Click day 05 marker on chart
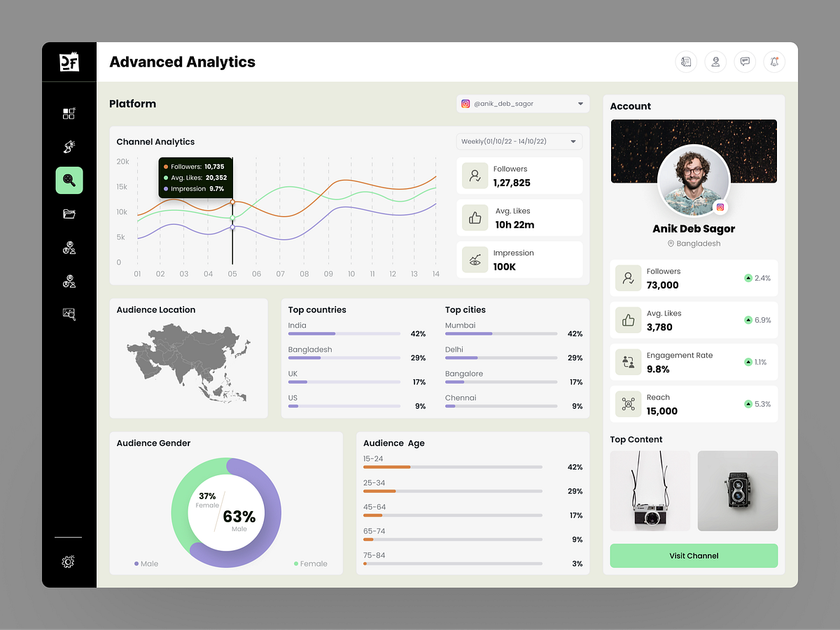Image resolution: width=840 pixels, height=630 pixels. [x=232, y=274]
